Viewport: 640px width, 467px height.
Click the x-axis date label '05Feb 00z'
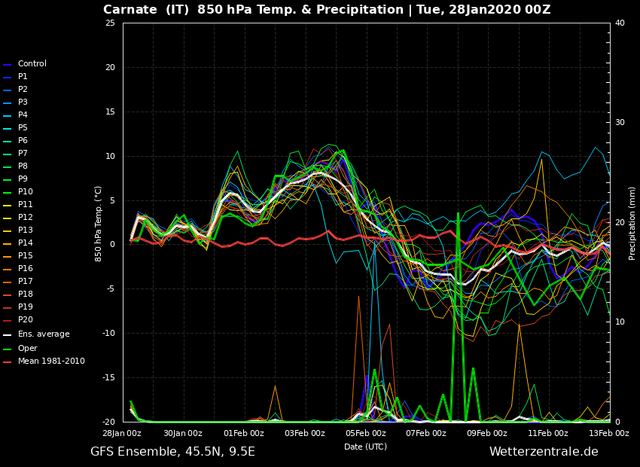[366, 433]
